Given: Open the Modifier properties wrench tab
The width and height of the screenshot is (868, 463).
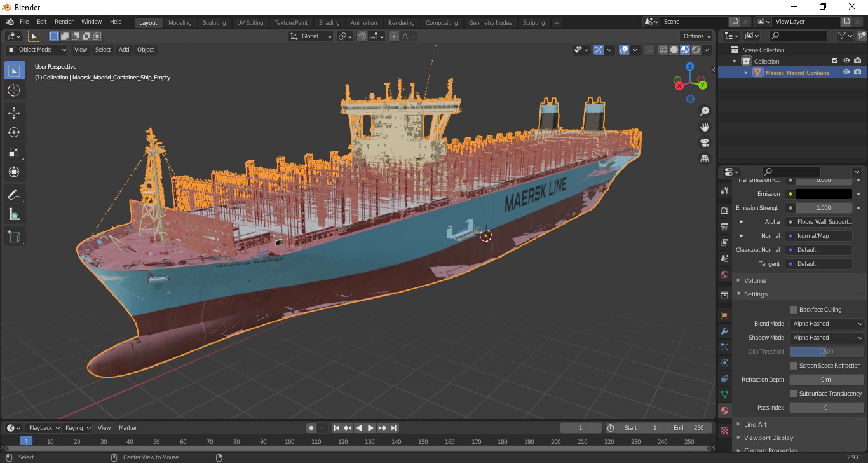Looking at the screenshot, I should (x=724, y=331).
